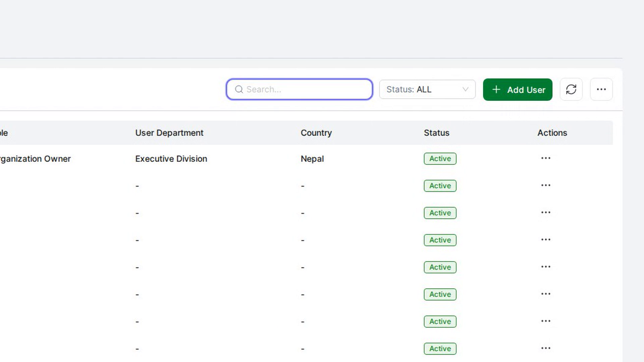Click the Country column header
The image size is (644, 362).
click(x=316, y=133)
